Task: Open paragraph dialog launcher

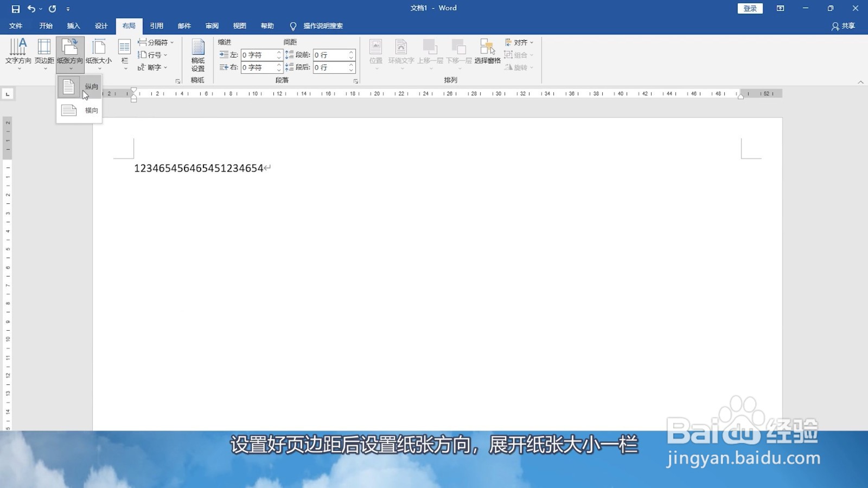Action: [356, 81]
